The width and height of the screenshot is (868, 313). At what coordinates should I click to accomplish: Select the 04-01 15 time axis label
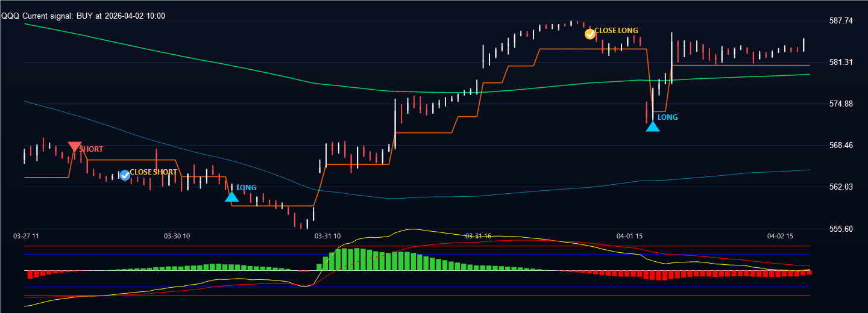629,237
